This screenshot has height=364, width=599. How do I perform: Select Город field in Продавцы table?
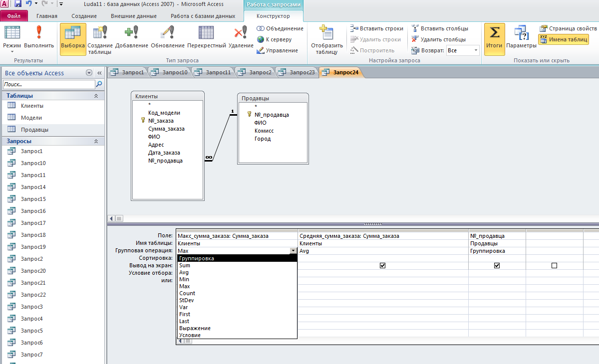click(263, 139)
